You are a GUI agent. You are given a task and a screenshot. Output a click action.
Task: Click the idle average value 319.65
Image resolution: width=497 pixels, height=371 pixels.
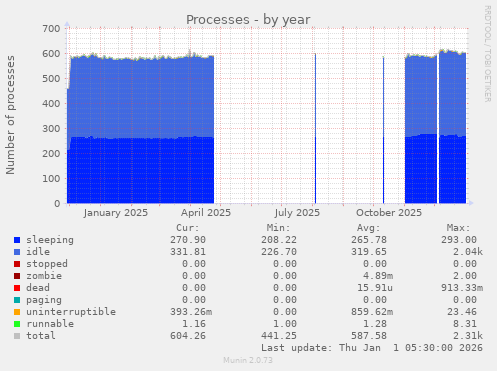tap(369, 252)
